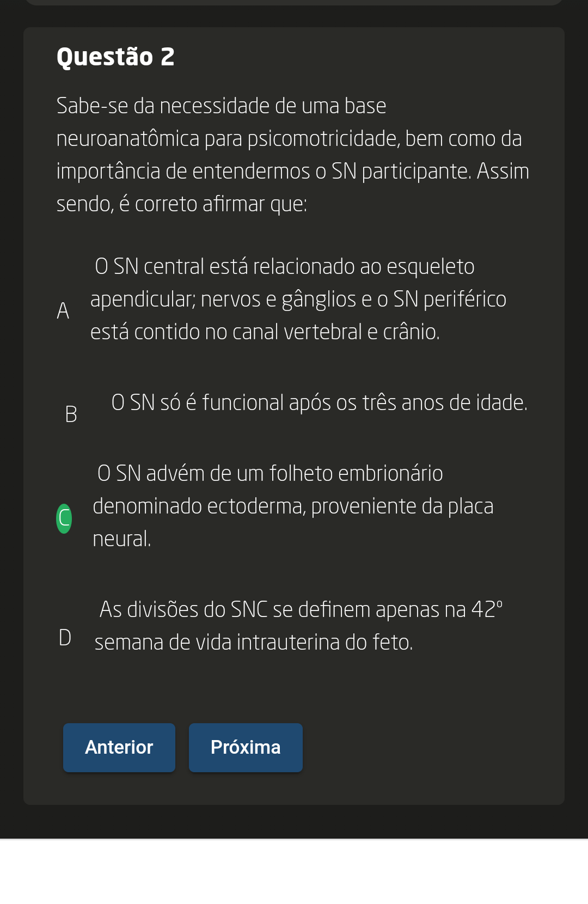The image size is (588, 904).
Task: Select answer letter B
Action: tap(71, 414)
